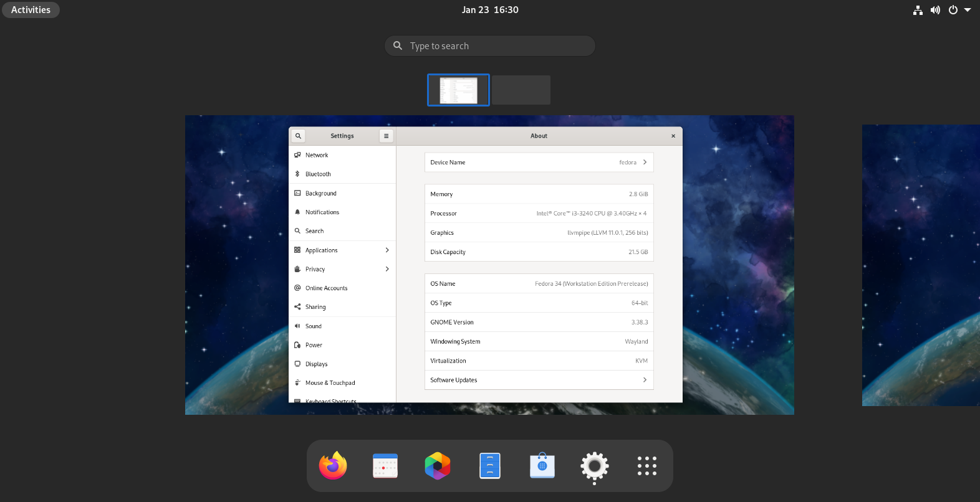Select Background in Settings sidebar
The height and width of the screenshot is (502, 980).
[342, 193]
